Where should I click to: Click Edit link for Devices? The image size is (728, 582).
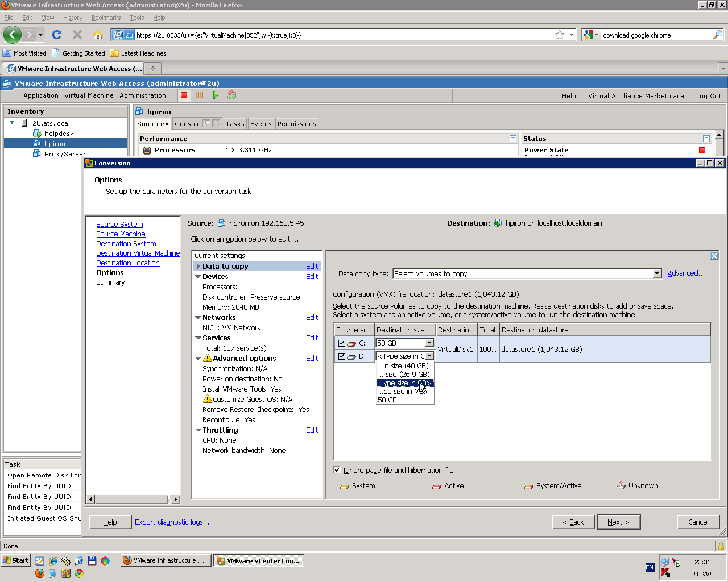point(312,277)
